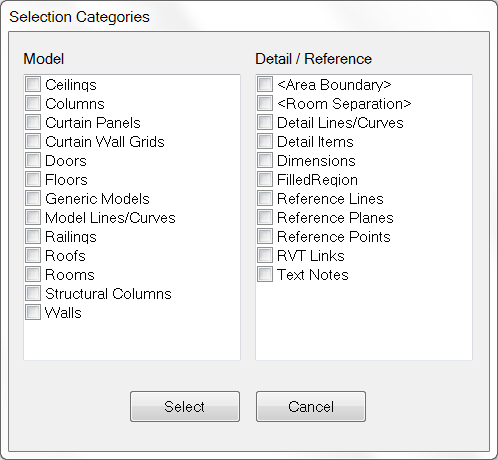498x460 pixels.
Task: Check the Walls category
Action: pyautogui.click(x=33, y=312)
